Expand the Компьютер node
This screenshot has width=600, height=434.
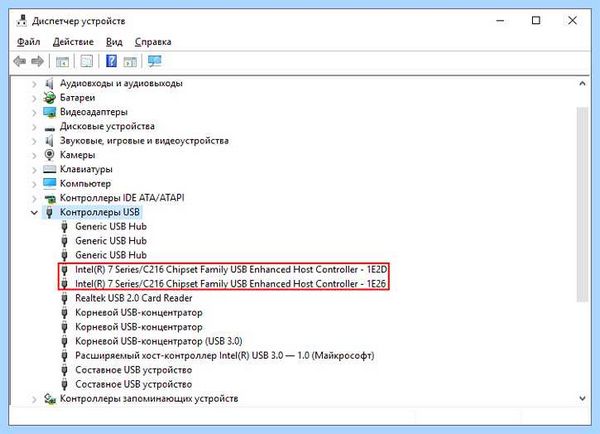pos(34,184)
